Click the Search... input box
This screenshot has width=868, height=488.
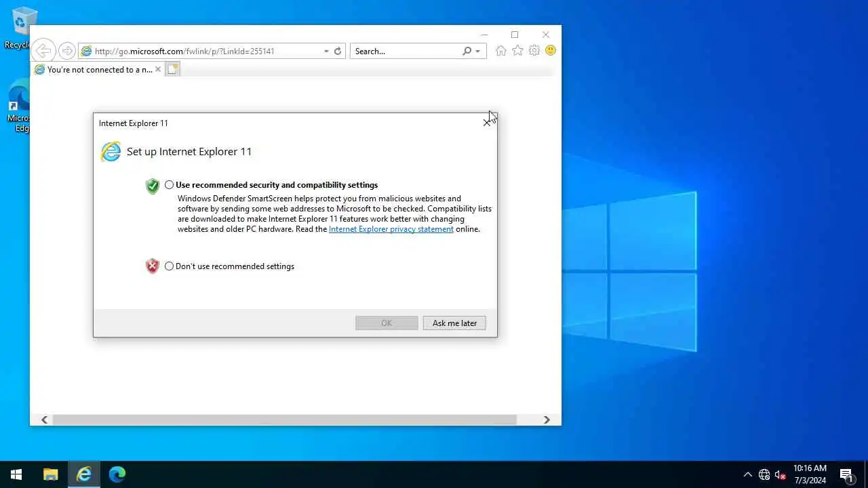click(406, 51)
